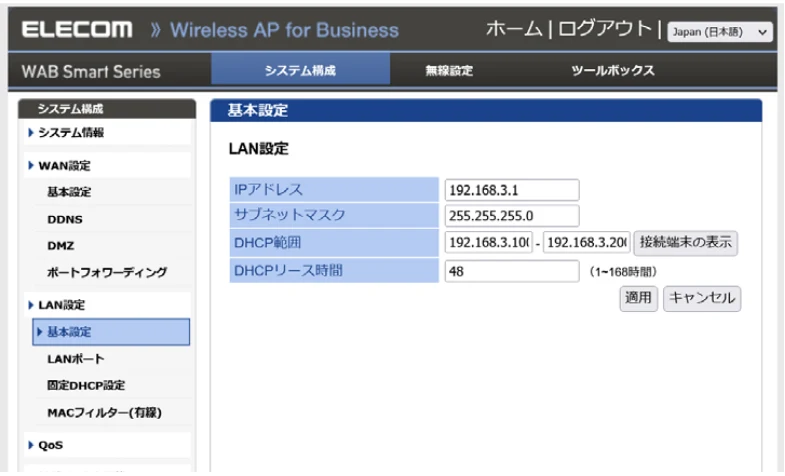Click the WAB Smart Series label

[x=91, y=72]
